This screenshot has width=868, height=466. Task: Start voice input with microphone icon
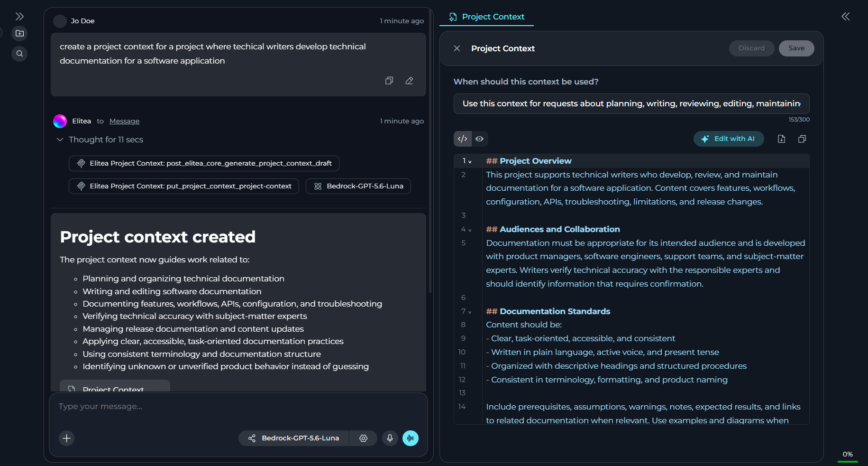tap(390, 438)
